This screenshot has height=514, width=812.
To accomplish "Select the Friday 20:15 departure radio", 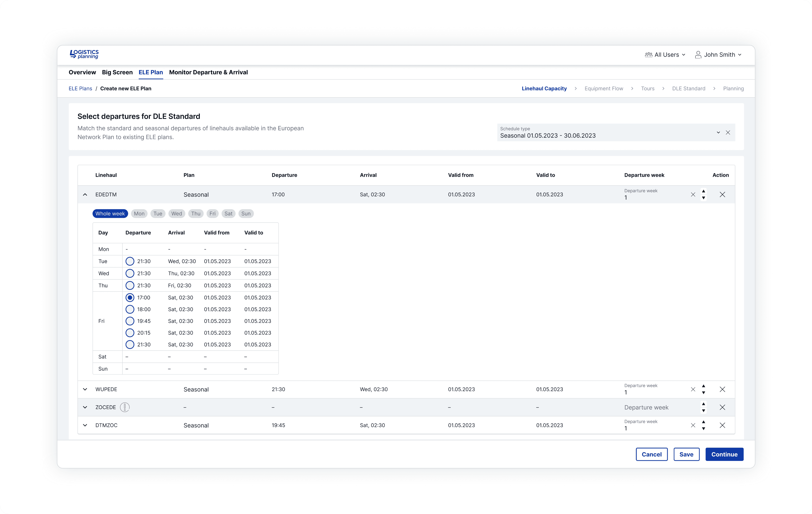I will (130, 333).
